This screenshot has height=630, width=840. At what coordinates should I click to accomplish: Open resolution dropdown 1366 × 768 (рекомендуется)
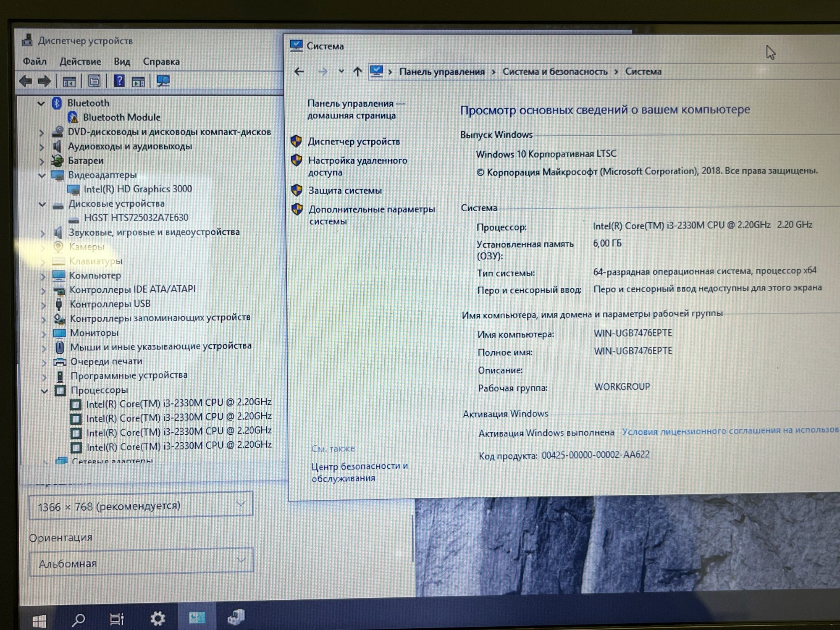point(141,506)
